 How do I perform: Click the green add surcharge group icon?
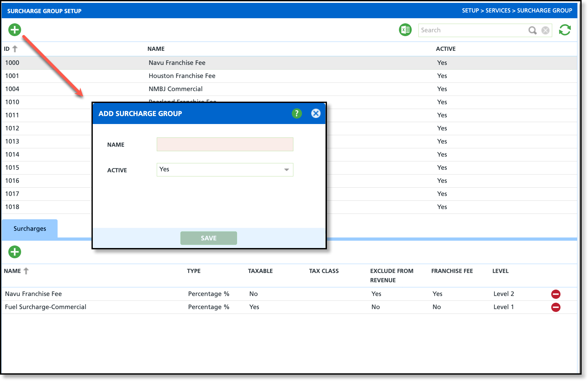pos(15,30)
